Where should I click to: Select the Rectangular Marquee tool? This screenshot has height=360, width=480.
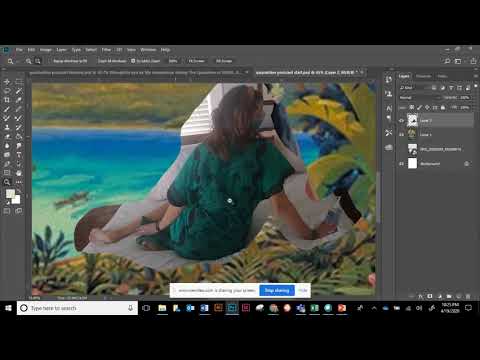point(19,81)
